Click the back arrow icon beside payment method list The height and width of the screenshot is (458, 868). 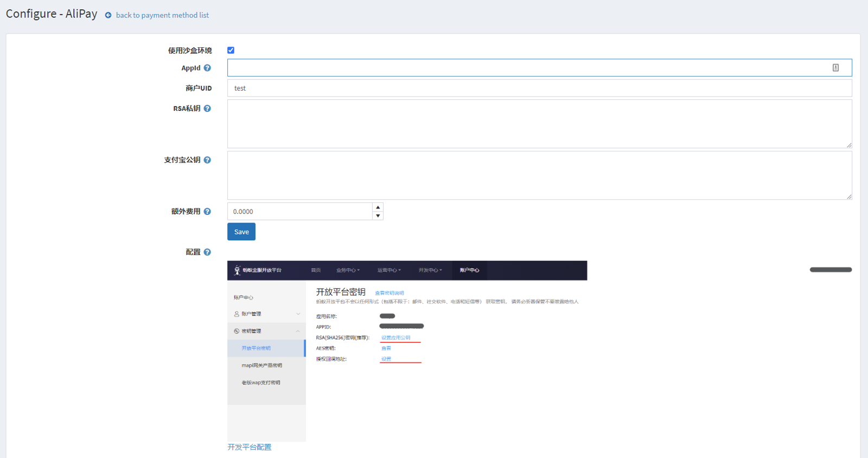pos(108,15)
